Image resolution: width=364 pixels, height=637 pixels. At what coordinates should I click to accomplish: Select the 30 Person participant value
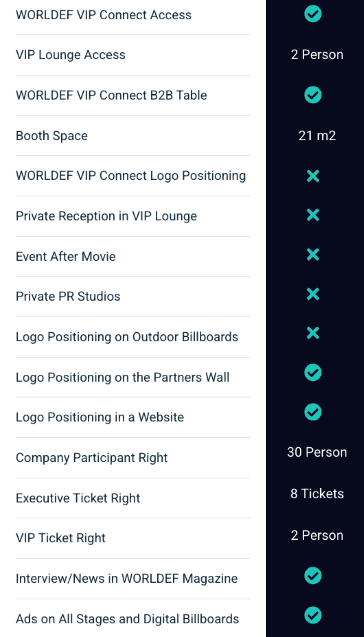coord(317,452)
